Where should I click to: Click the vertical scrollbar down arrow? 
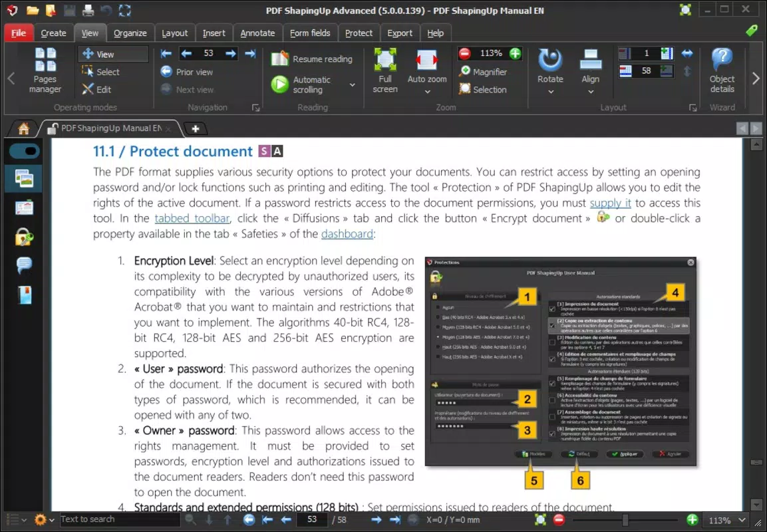pos(756,504)
